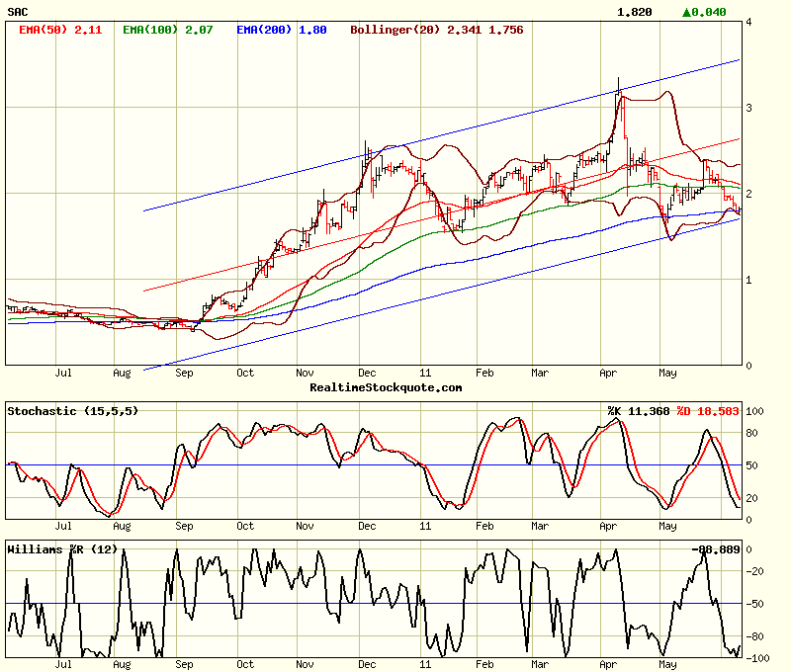Screen dimensions: 791x672
Task: Click the Bollinger(20) 2.341 1.756 legend
Action: click(x=437, y=30)
